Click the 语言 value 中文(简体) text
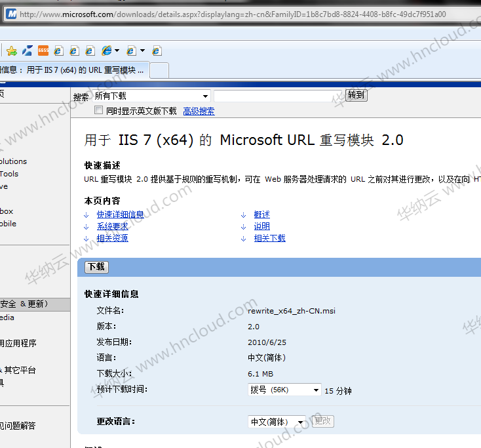Screen dimensions: 481x448 click(267, 357)
